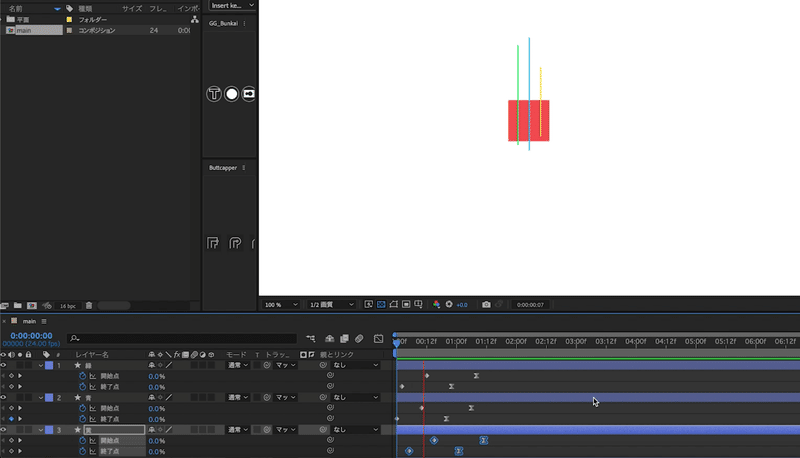Screen dimensions: 800x458
Task: Toggle keyframe diamond at layer 2 終了点
Action: [11, 419]
